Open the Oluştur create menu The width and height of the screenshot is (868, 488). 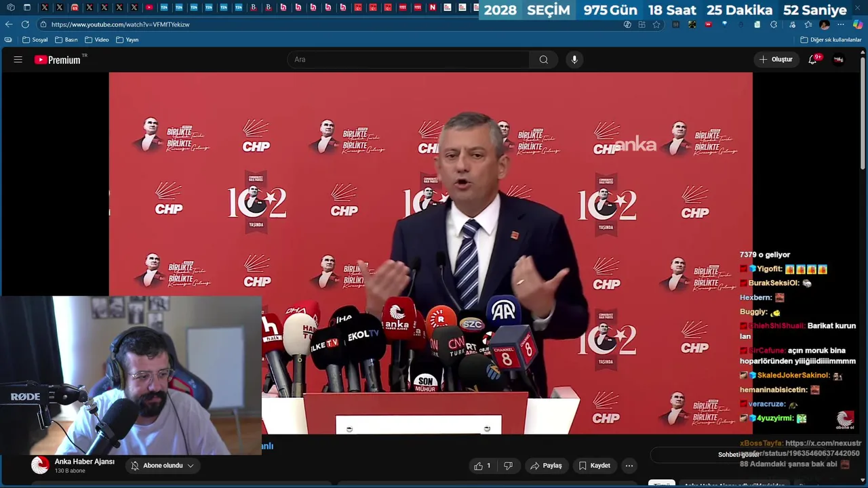776,60
